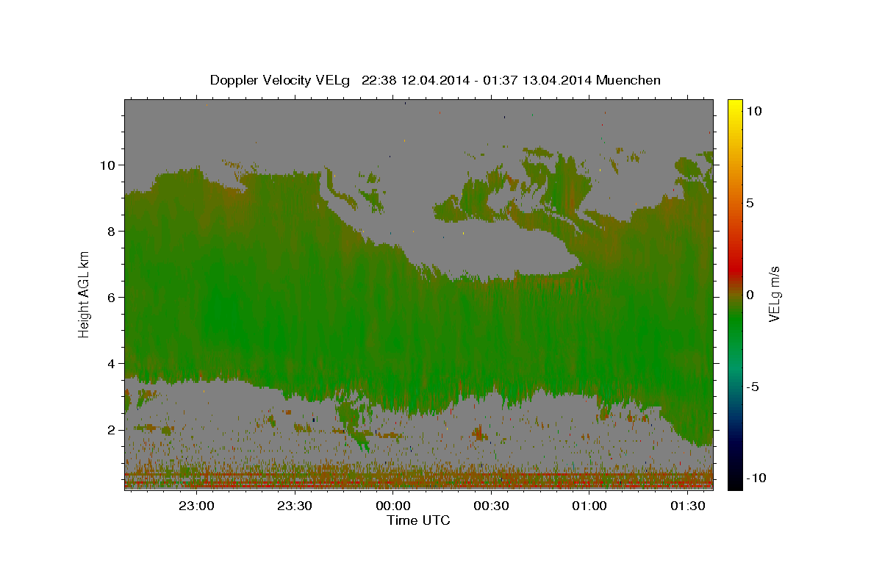Screen dimensions: 882x588
Task: Click the colorbar tick label -5
Action: pyautogui.click(x=753, y=387)
